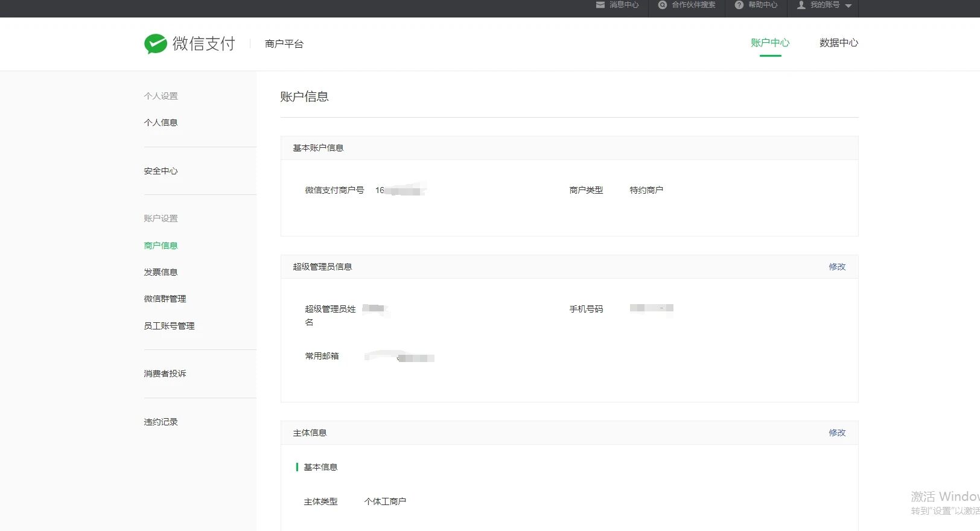Expand the 我的账号 dropdown arrow
The image size is (980, 531).
[x=848, y=5]
